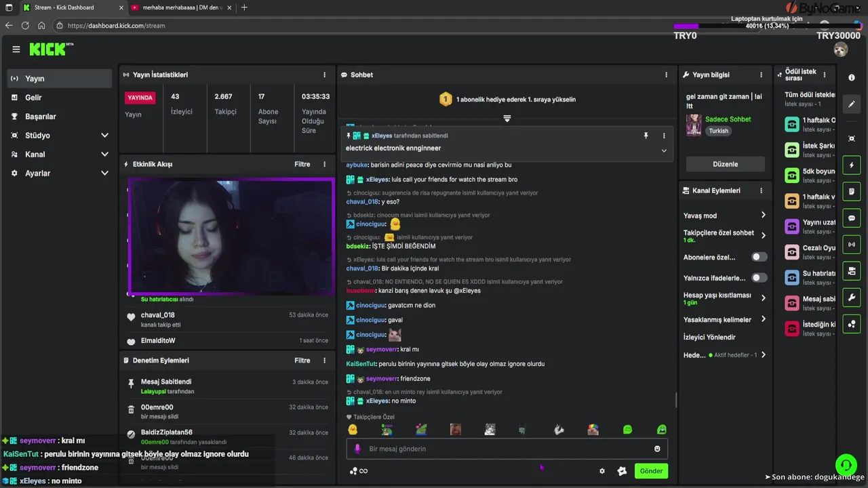Open chat settings gear icon
The height and width of the screenshot is (488, 868).
(x=601, y=471)
